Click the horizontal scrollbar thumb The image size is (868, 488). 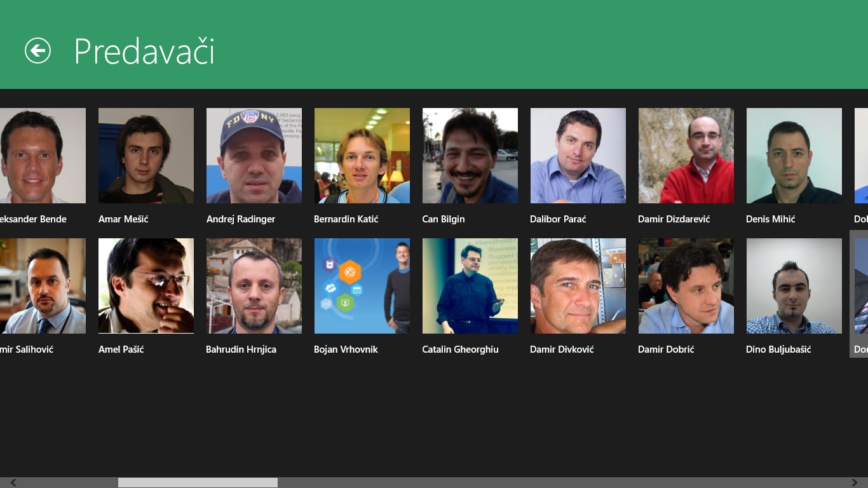(198, 483)
